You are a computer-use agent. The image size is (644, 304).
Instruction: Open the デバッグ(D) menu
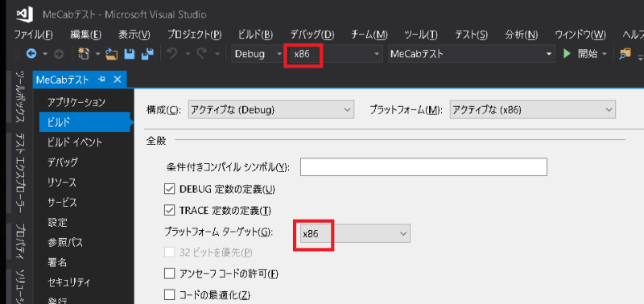click(x=312, y=35)
